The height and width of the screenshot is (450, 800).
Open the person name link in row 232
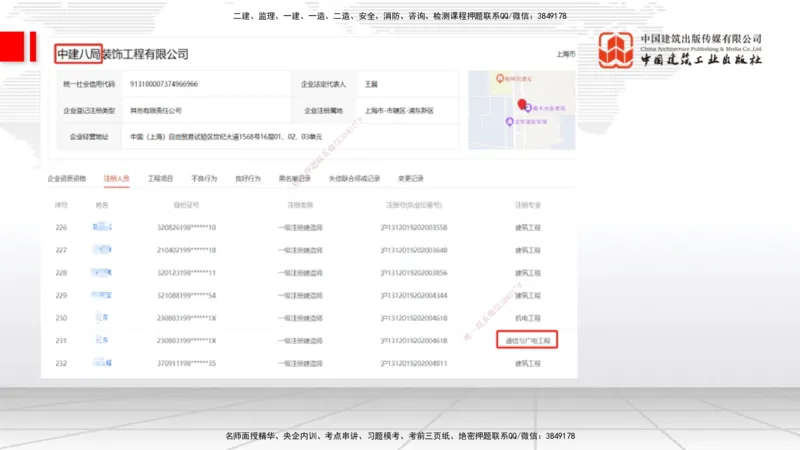coord(102,363)
